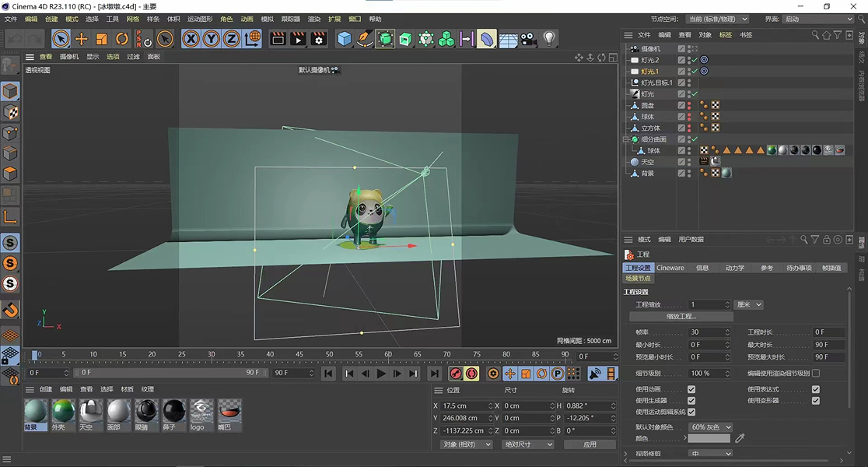Screen dimensions: 868x467
Task: Enable Points mode in left toolbar
Action: (11, 133)
